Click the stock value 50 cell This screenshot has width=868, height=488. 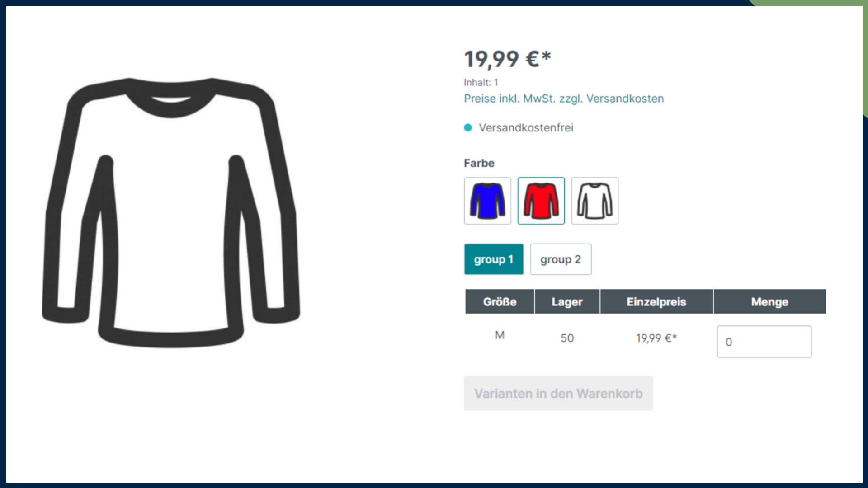pos(567,338)
